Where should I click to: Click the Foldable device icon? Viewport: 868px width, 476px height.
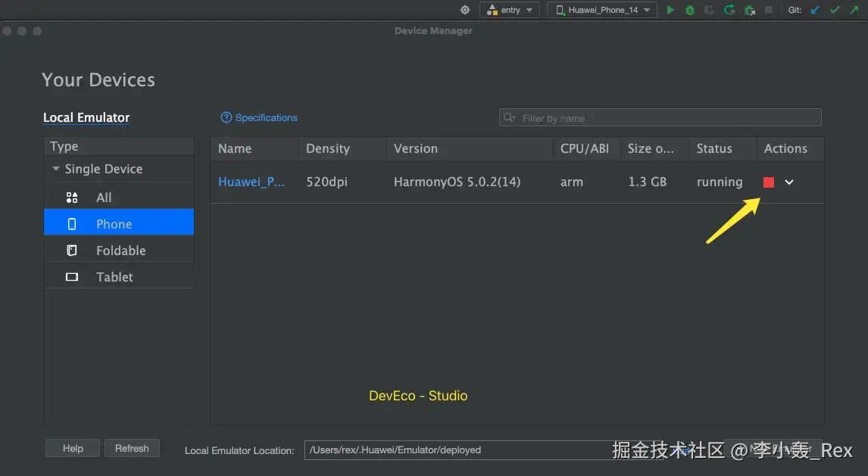pos(72,250)
